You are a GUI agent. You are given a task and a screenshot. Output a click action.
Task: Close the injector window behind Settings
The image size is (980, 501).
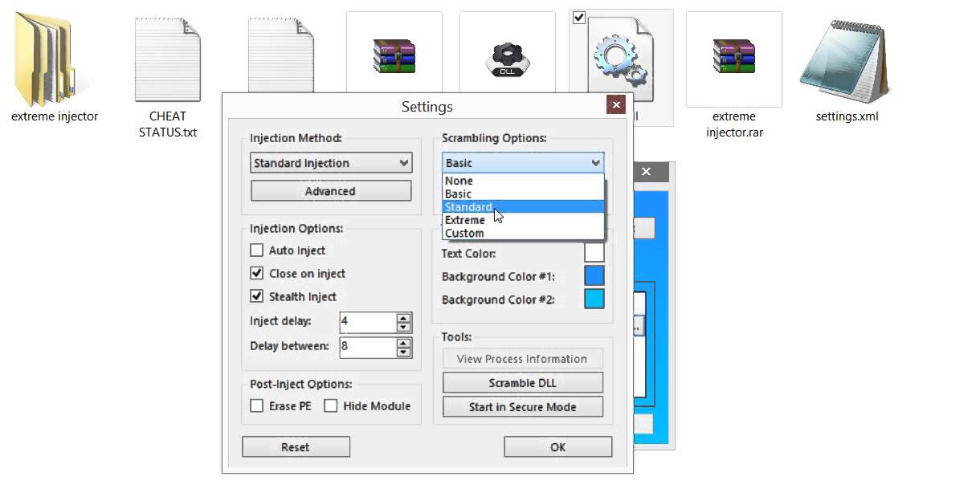(x=646, y=171)
